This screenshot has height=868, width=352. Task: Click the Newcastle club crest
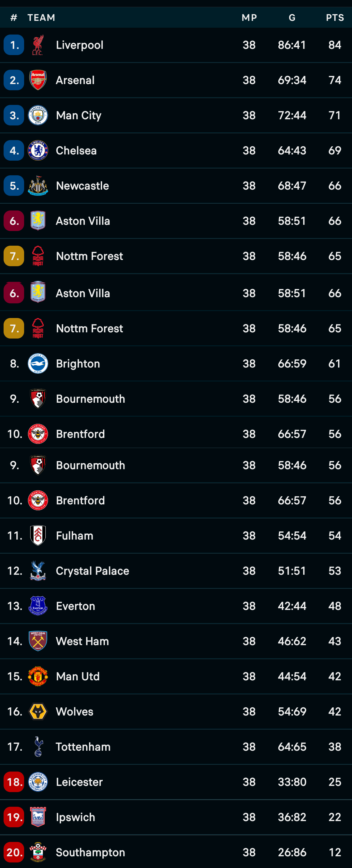pyautogui.click(x=38, y=186)
